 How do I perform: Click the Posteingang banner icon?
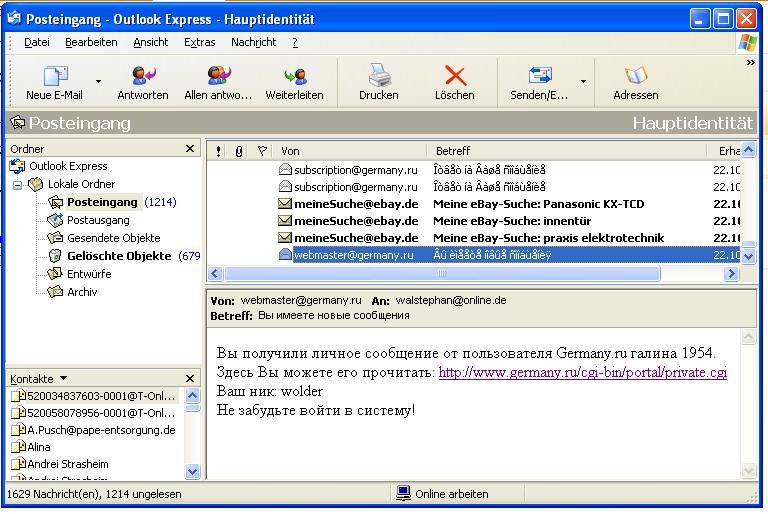[x=18, y=122]
